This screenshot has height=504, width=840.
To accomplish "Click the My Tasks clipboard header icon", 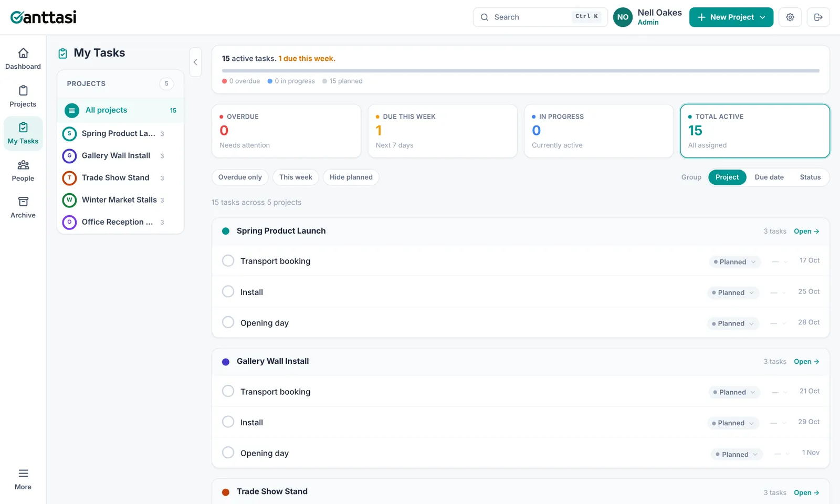I will [x=63, y=53].
